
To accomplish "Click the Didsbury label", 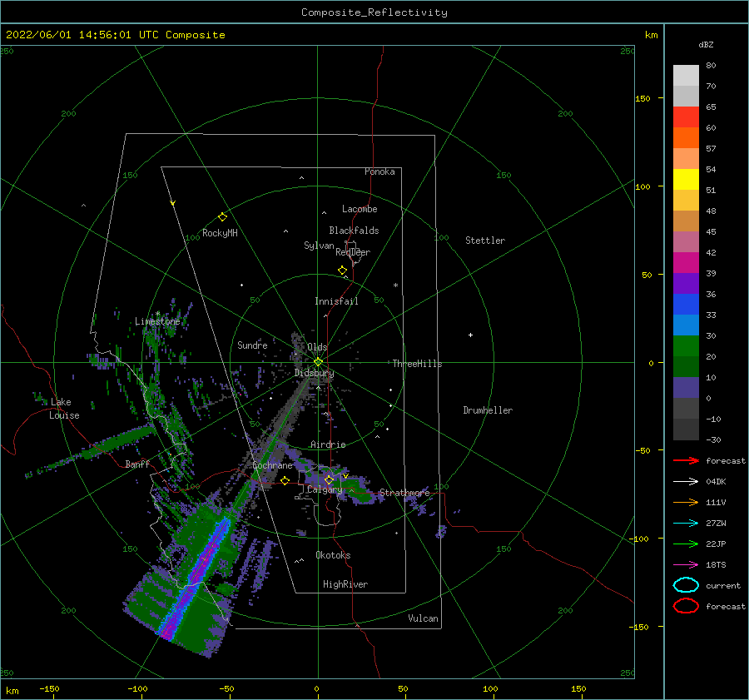I will 315,373.
